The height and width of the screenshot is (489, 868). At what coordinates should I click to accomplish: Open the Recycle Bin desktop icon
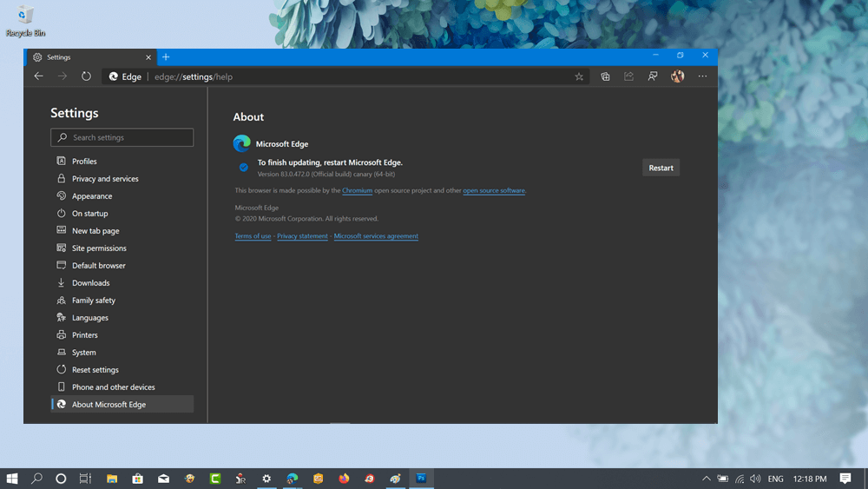[x=25, y=21]
